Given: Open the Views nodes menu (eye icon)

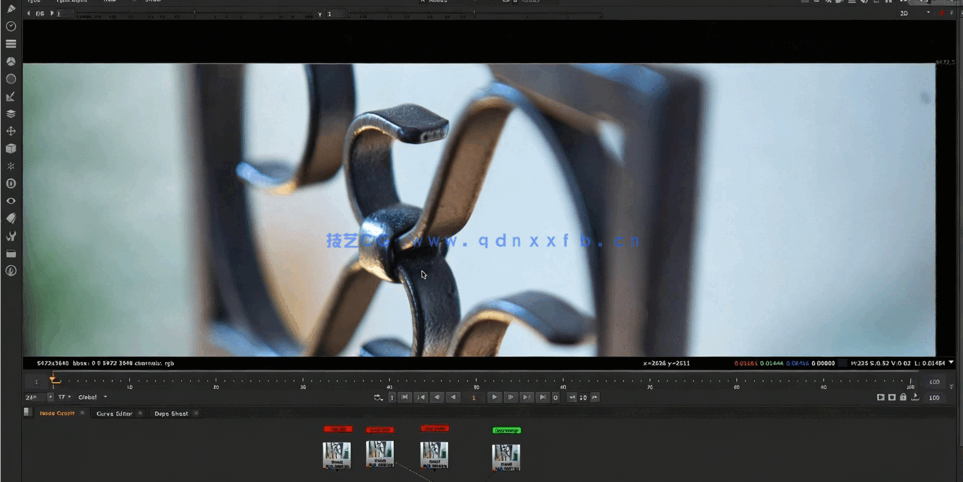Looking at the screenshot, I should tap(11, 201).
